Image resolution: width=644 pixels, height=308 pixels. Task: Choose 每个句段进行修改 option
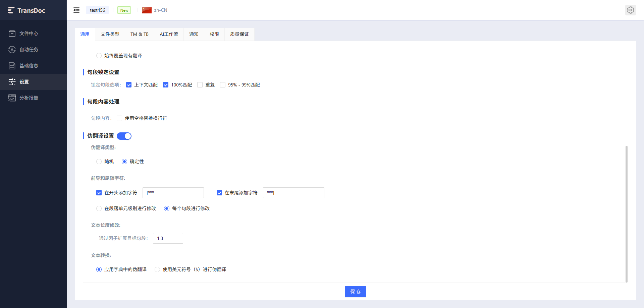(167, 208)
